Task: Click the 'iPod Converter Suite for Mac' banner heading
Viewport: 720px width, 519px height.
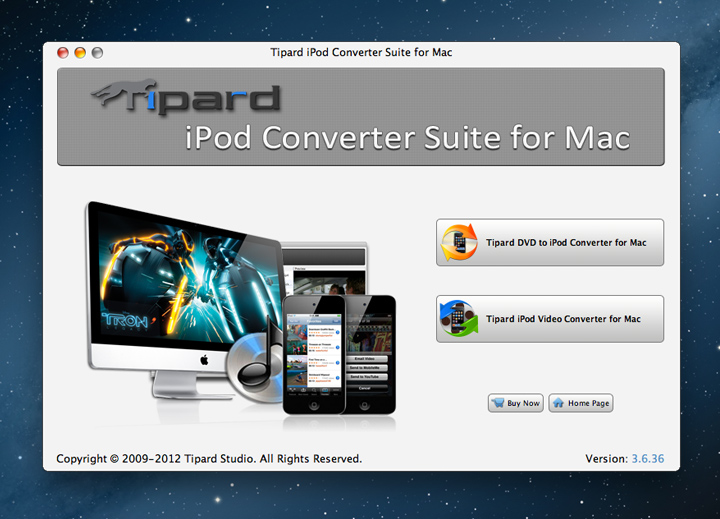Action: [x=407, y=137]
